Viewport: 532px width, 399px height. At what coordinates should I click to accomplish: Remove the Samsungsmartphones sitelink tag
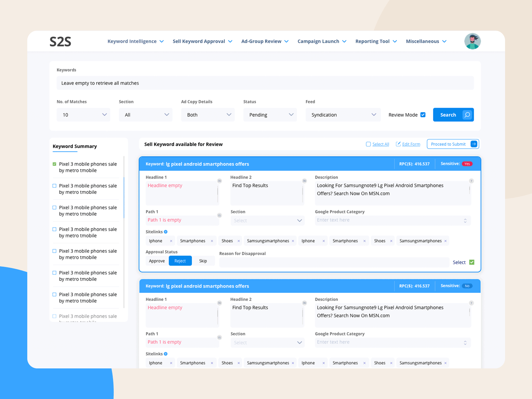pos(293,240)
